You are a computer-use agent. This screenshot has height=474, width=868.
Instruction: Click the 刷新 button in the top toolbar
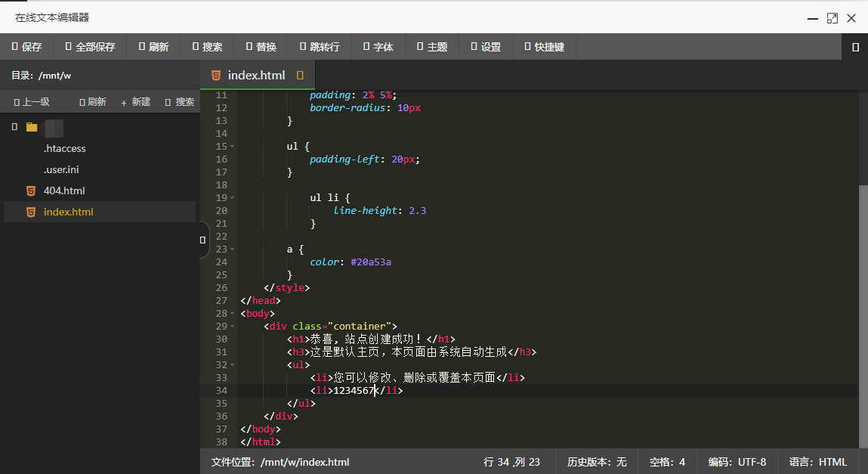(x=153, y=47)
